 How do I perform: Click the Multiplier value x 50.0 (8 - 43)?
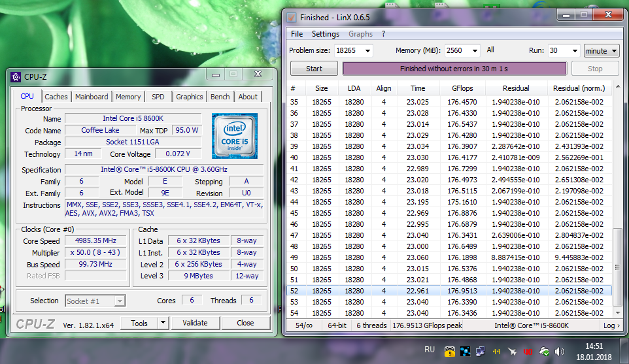[95, 252]
